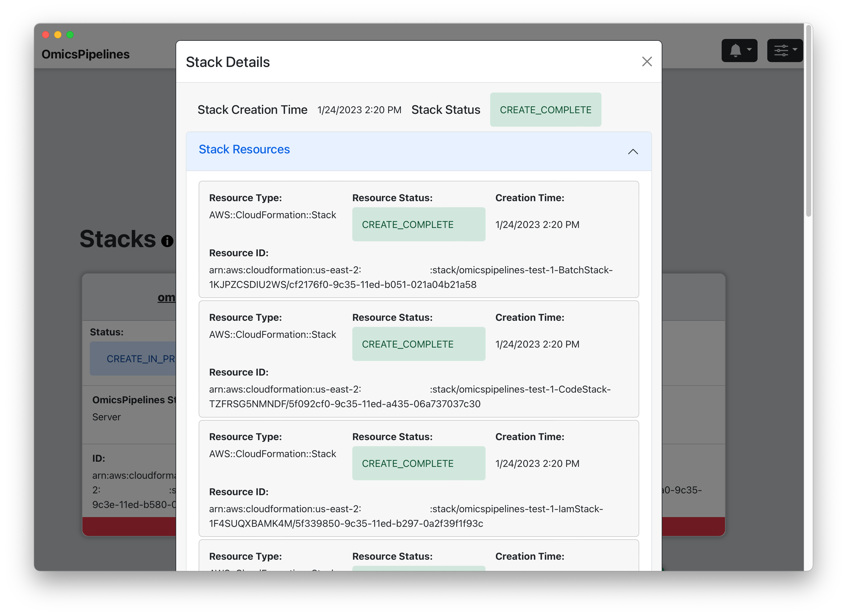Click the IamStack creation time value
847x616 pixels.
click(537, 463)
